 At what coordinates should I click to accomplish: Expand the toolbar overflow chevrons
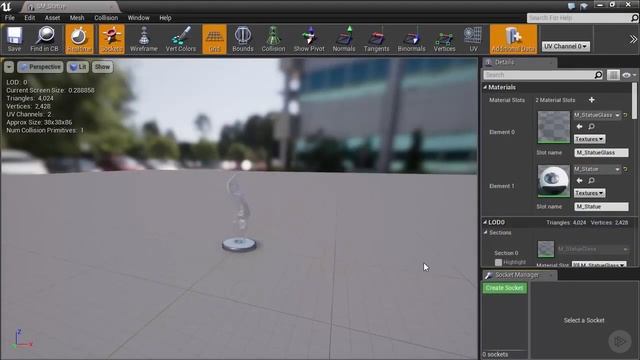(x=633, y=39)
